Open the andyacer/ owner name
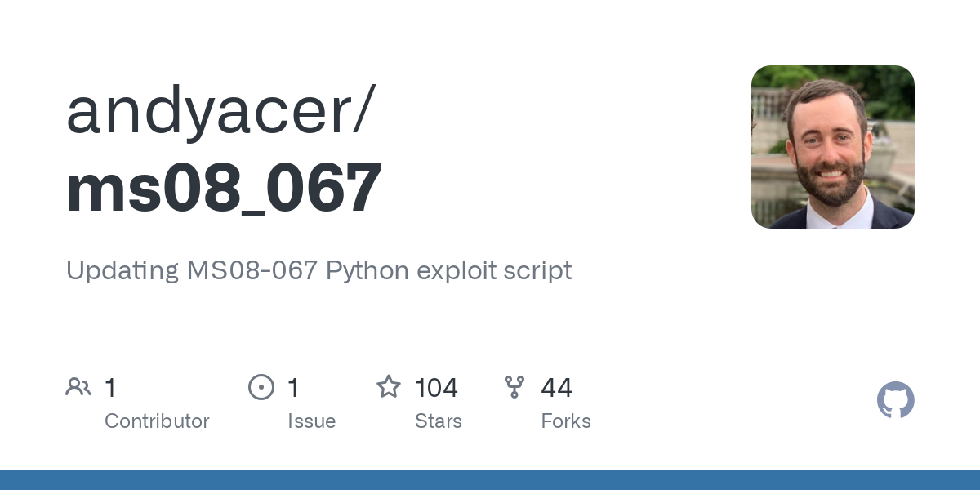This screenshot has width=980, height=490. coord(220,112)
